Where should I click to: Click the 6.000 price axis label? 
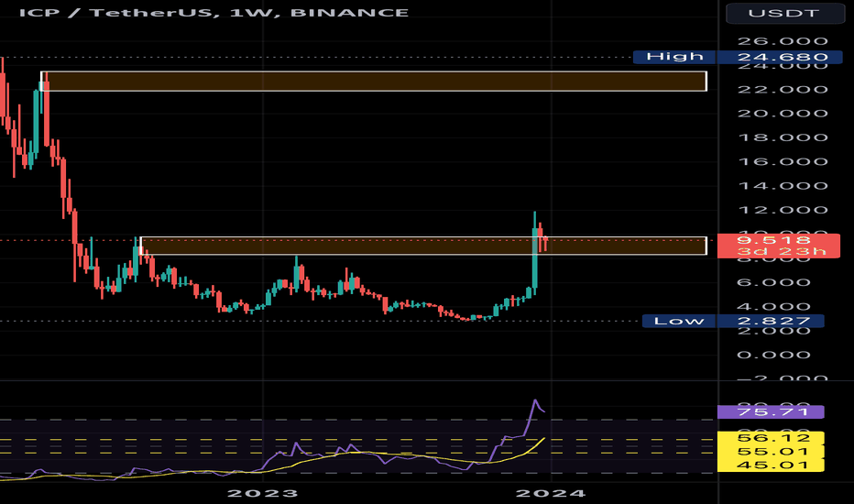point(774,282)
